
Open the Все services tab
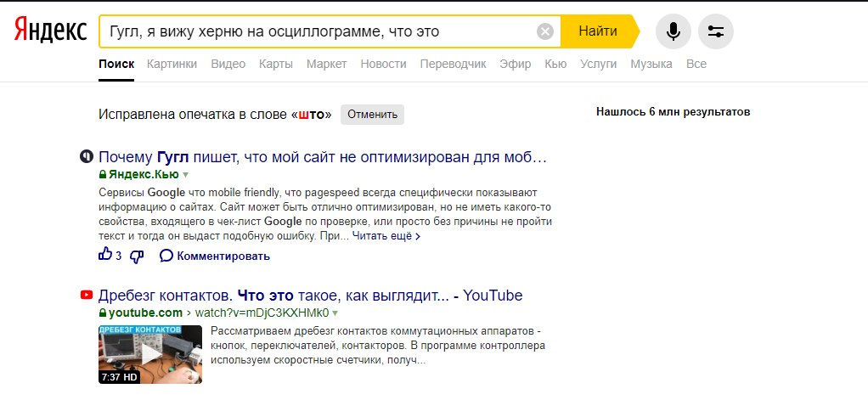pyautogui.click(x=696, y=65)
